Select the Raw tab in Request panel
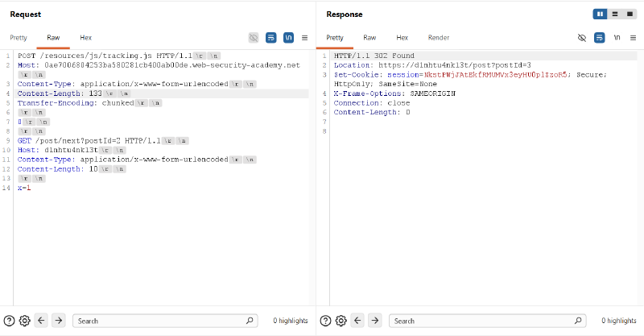Image resolution: width=644 pixels, height=336 pixels. click(x=53, y=37)
